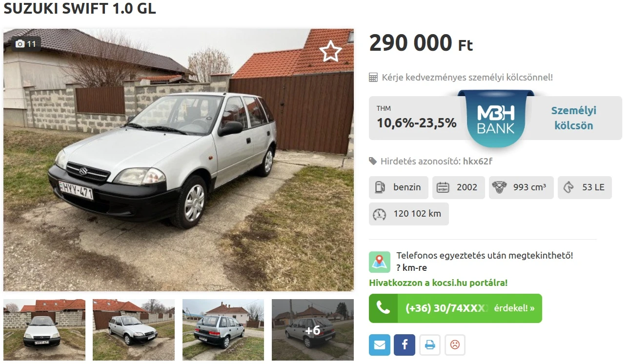
Task: Click the map location pin icon
Action: [x=380, y=262]
